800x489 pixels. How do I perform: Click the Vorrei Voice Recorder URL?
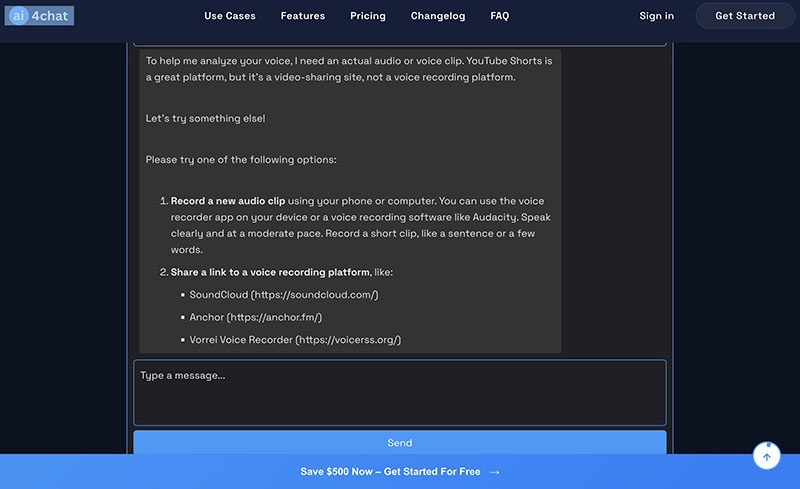point(347,340)
